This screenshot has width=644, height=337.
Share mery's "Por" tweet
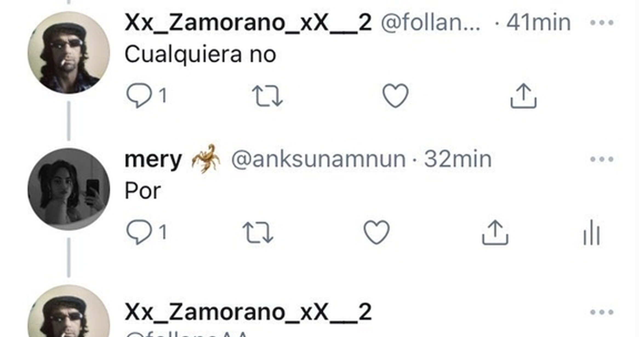click(x=495, y=232)
